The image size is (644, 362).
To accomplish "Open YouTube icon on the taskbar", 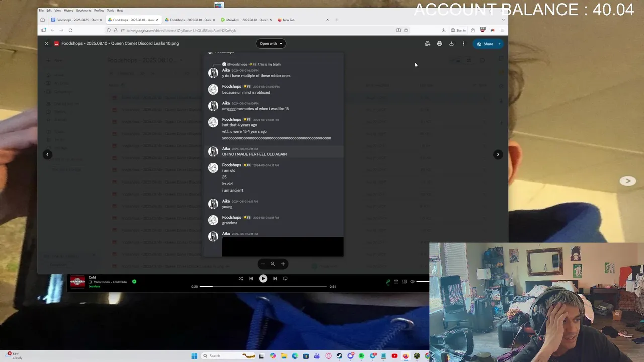I will pyautogui.click(x=394, y=356).
